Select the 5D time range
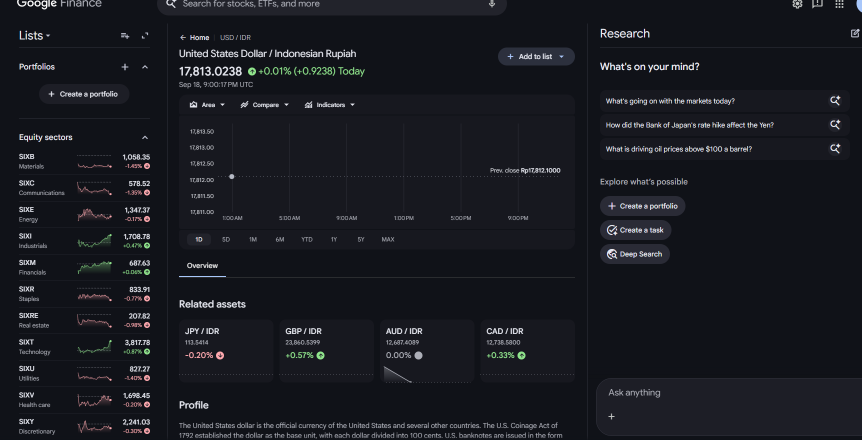 click(226, 239)
